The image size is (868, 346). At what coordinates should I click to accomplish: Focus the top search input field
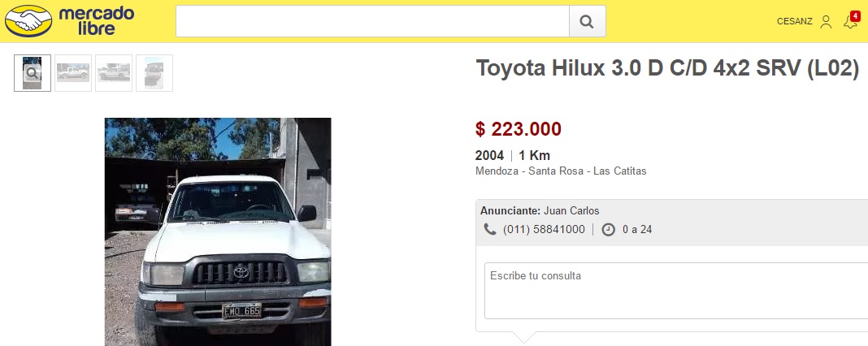click(x=372, y=22)
